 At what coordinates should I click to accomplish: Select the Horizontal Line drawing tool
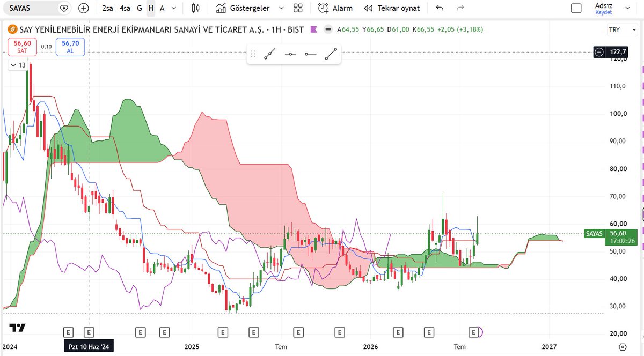coord(290,54)
